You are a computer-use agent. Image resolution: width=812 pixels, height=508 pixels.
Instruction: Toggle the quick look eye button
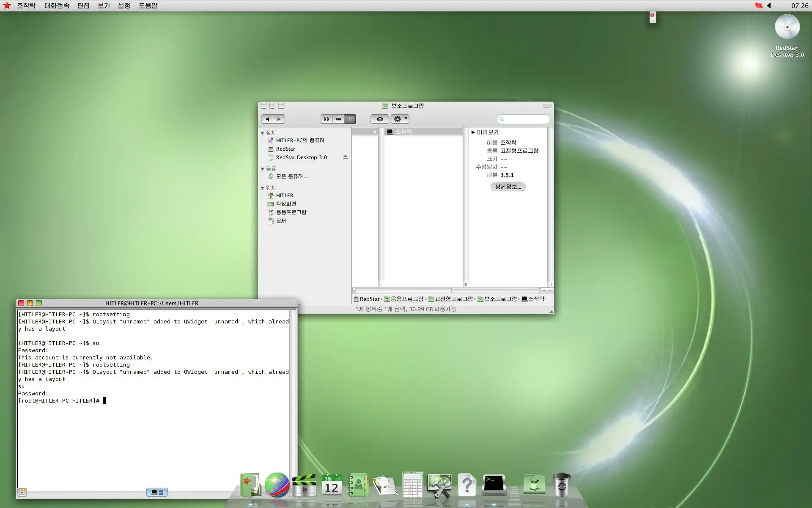[379, 119]
